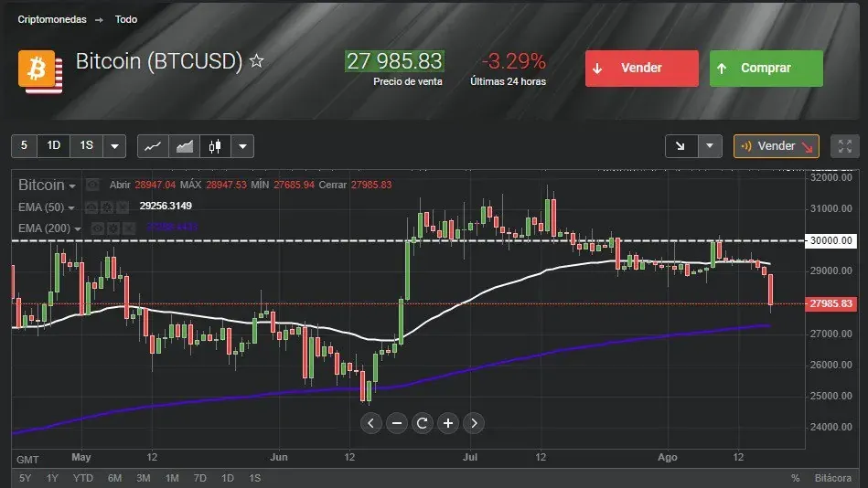Toggle Bitácora logarithmic scale
The width and height of the screenshot is (868, 488).
(832, 478)
